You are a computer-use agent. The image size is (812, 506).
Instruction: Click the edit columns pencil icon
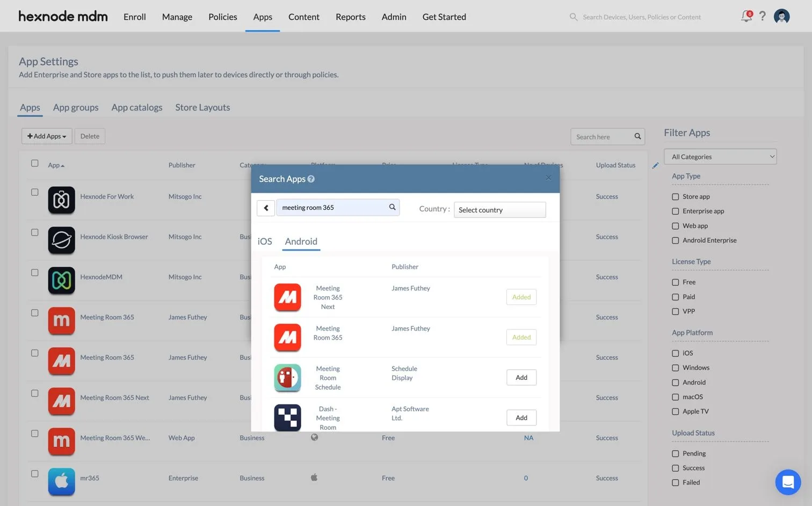655,166
